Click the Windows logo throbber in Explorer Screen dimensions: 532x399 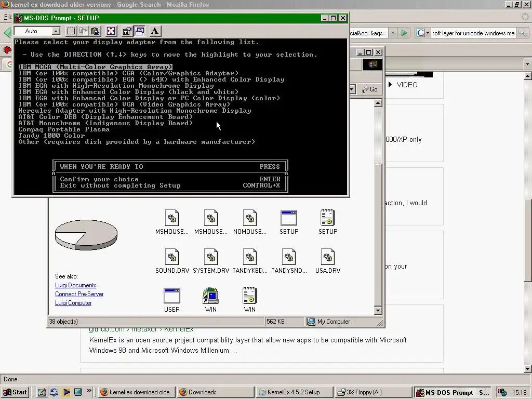point(373,64)
